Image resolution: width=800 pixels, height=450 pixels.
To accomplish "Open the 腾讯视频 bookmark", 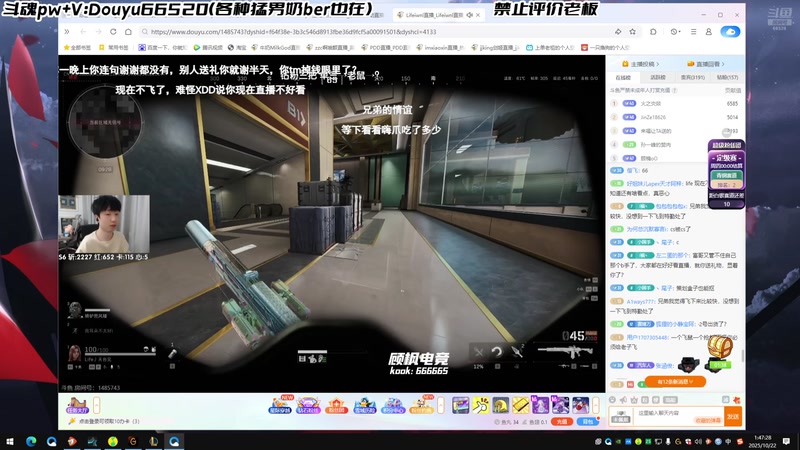I will (x=208, y=47).
